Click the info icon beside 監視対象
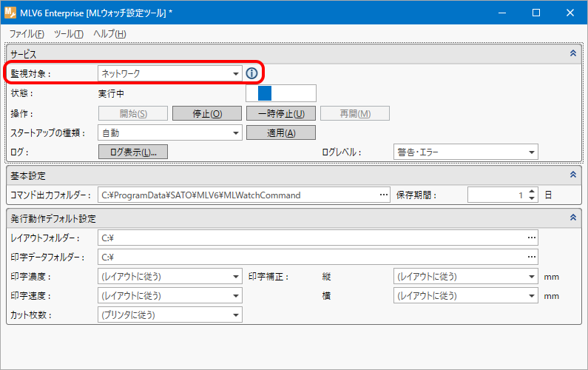588x370 pixels. tap(251, 73)
